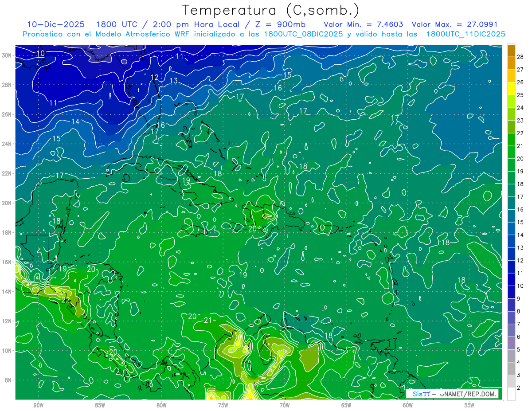Click the 12N latitude label
The image size is (532, 411).
point(8,321)
